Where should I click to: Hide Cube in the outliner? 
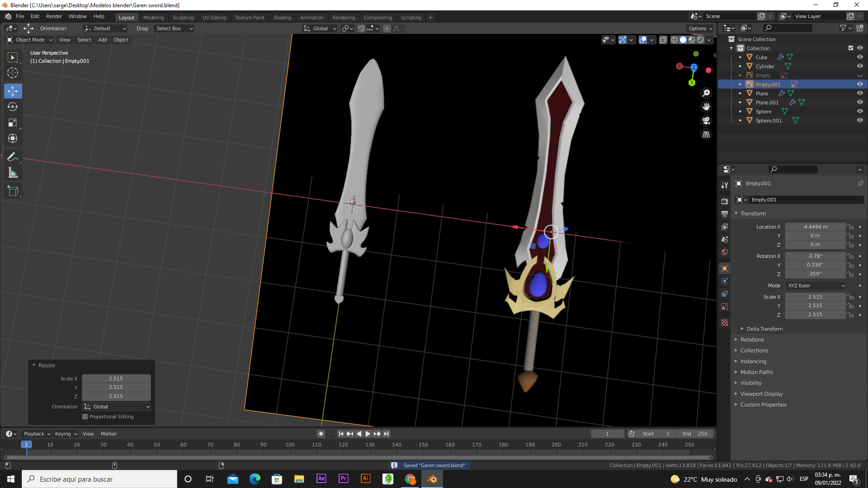click(860, 57)
